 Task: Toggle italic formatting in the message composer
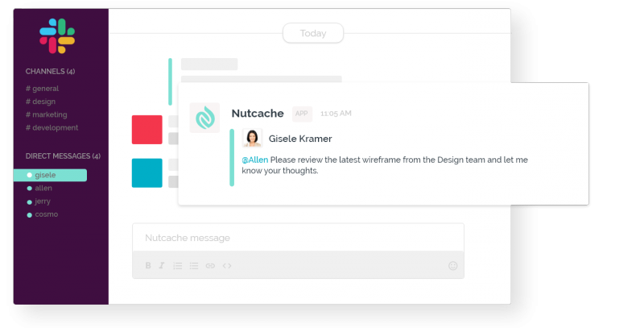tap(162, 265)
